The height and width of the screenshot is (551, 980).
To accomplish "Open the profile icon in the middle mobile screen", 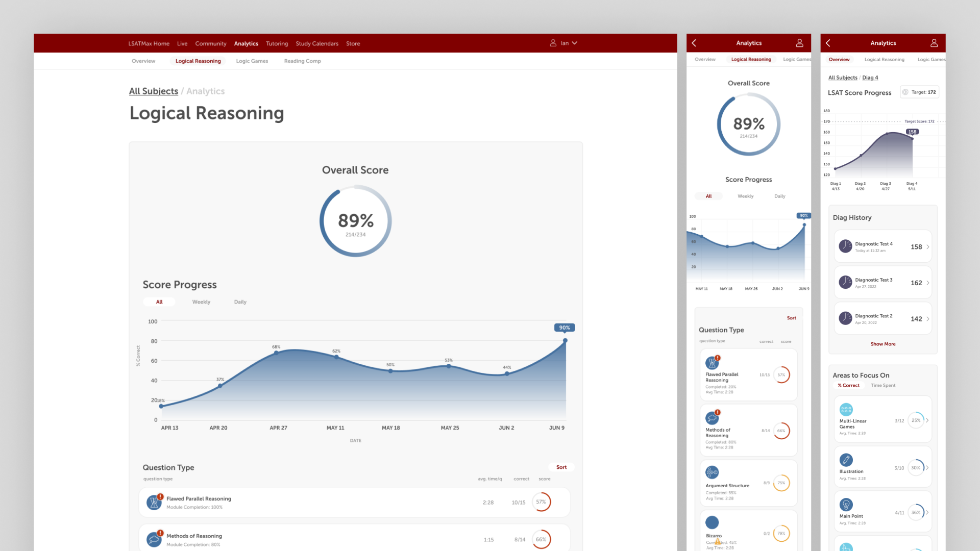I will tap(800, 43).
